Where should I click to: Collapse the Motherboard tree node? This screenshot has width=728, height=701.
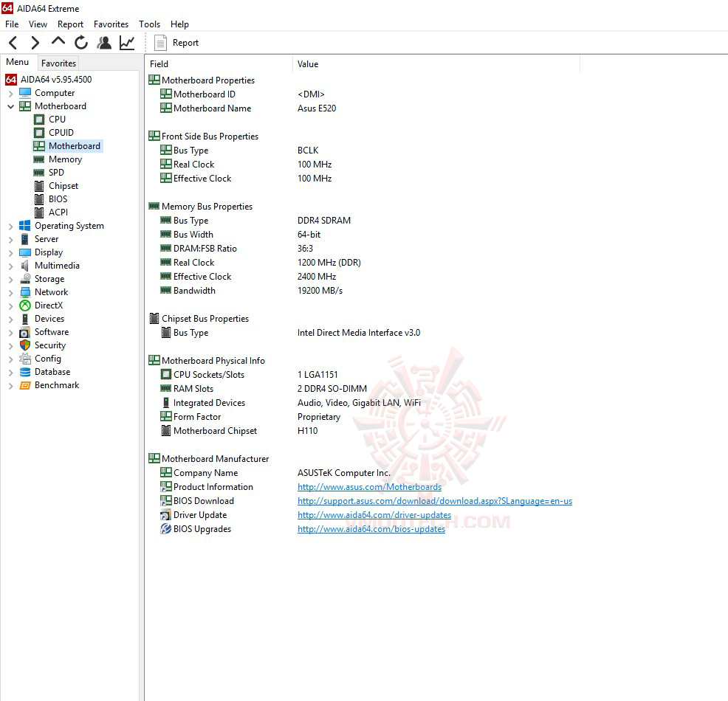(10, 106)
